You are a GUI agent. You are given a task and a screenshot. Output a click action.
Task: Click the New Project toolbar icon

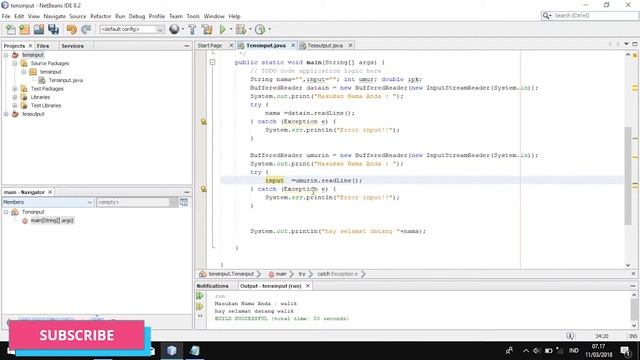click(24, 29)
